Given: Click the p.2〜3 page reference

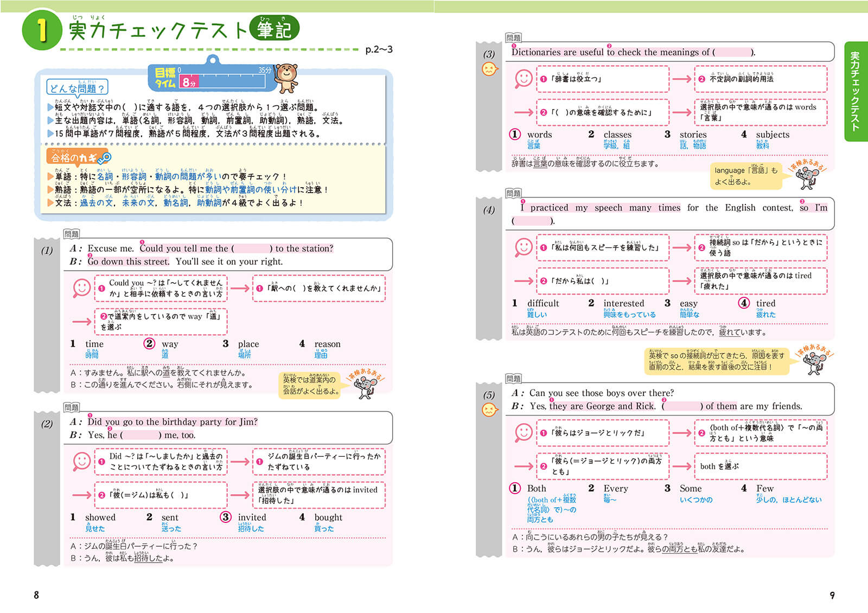Looking at the screenshot, I should [x=379, y=49].
